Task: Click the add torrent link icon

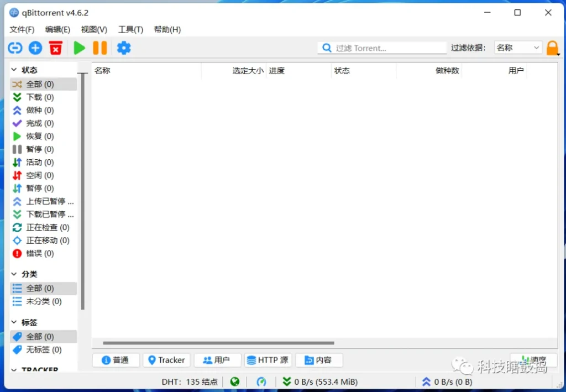Action: [15, 48]
